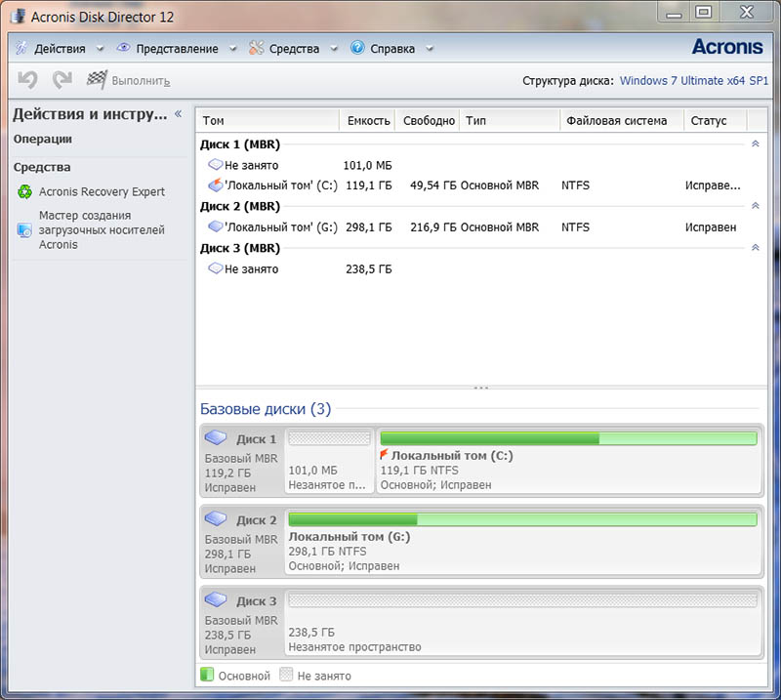Image resolution: width=781 pixels, height=700 pixels.
Task: Select the 238,5 ГБ Незанятое пространство block
Action: click(523, 622)
